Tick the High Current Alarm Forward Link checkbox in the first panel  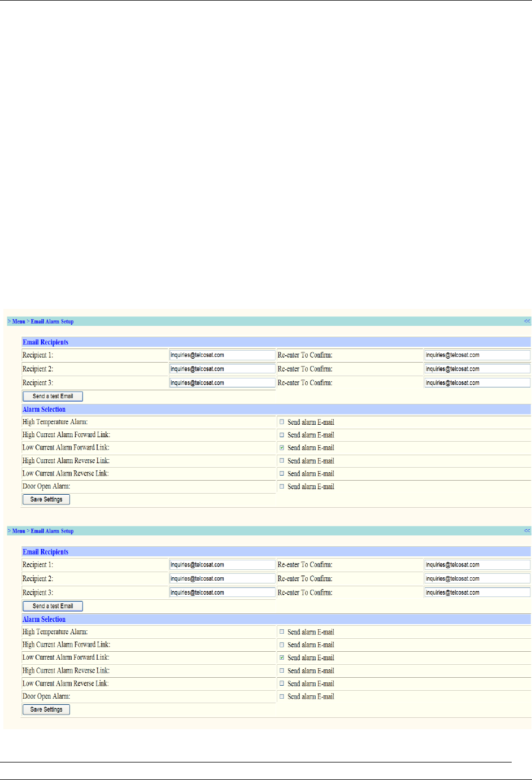click(x=282, y=435)
